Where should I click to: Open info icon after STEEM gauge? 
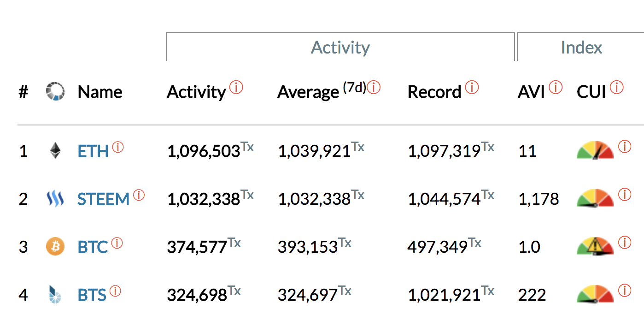(x=624, y=195)
